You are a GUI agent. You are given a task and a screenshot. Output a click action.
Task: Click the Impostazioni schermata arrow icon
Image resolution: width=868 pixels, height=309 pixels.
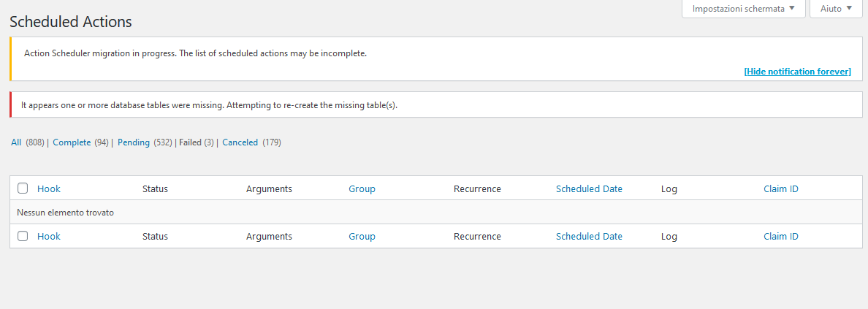[792, 9]
